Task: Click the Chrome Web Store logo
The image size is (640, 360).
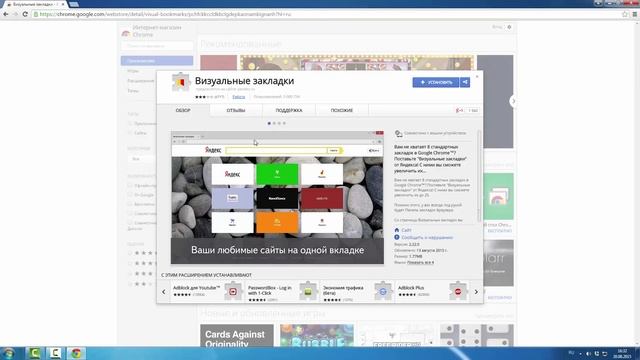Action: point(126,33)
